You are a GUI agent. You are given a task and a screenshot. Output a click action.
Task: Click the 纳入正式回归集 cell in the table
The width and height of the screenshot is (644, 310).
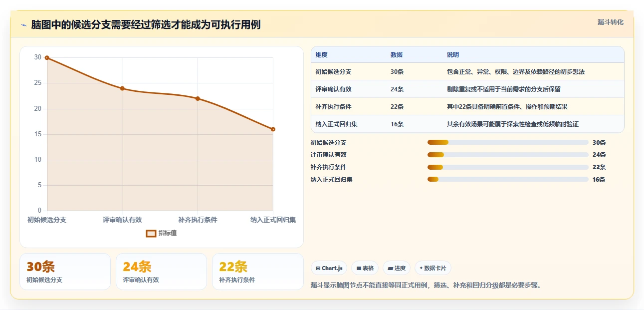point(336,124)
